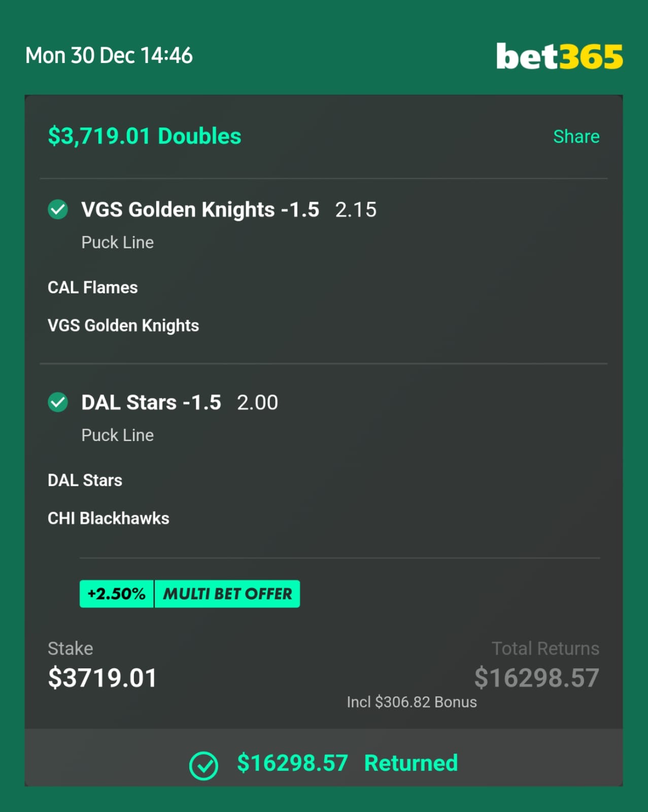Click the second Puck Line market label
Viewport: 648px width, 812px height.
click(118, 435)
